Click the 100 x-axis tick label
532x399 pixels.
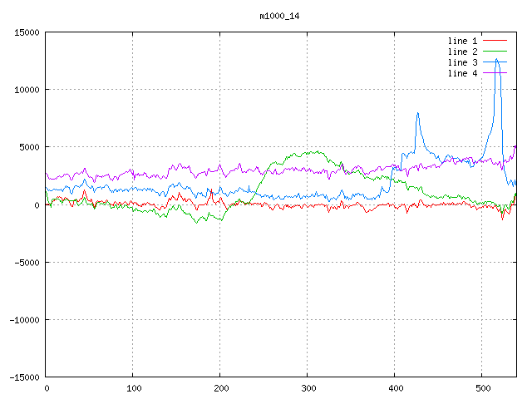click(x=133, y=388)
